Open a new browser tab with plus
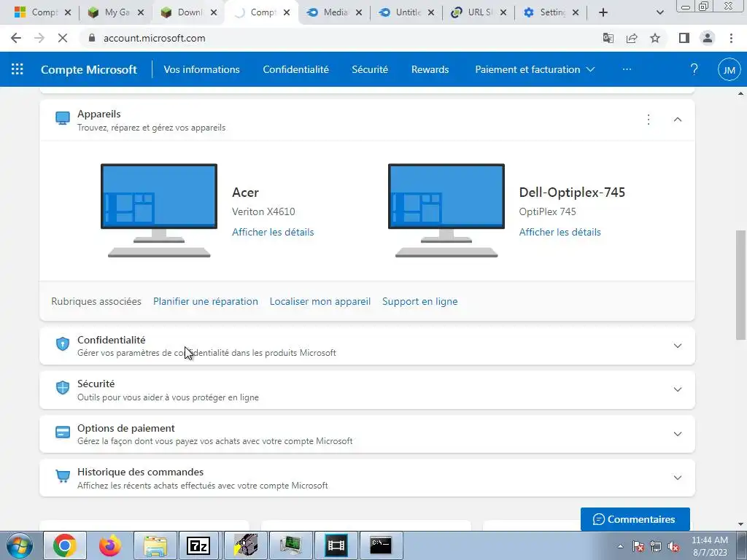This screenshot has height=560, width=747. point(603,12)
